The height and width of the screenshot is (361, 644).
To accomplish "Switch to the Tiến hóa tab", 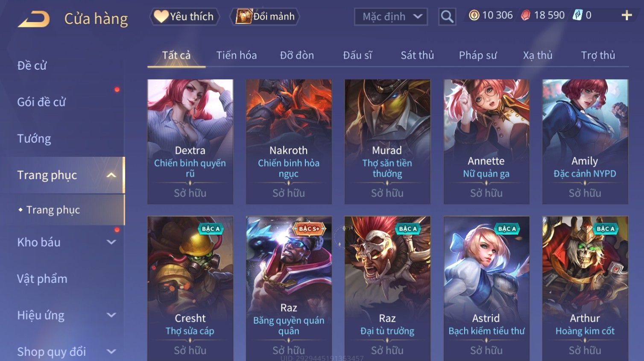I will pos(237,56).
